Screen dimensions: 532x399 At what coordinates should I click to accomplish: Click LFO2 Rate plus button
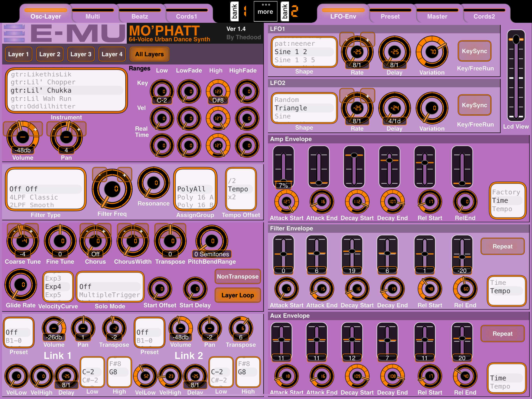[x=367, y=96]
